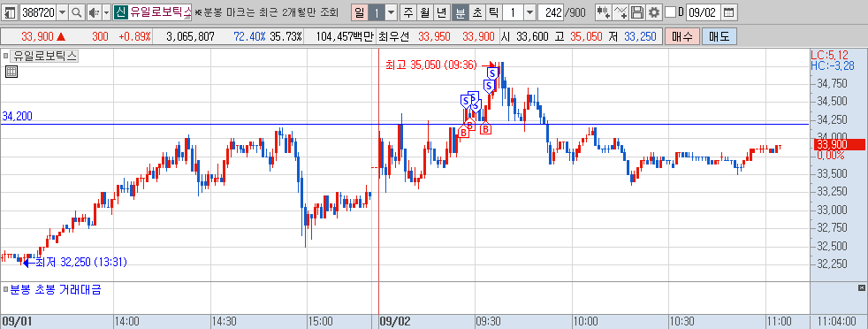This screenshot has width=868, height=329.
Task: Select the 주 weekly period tab
Action: pos(408,11)
